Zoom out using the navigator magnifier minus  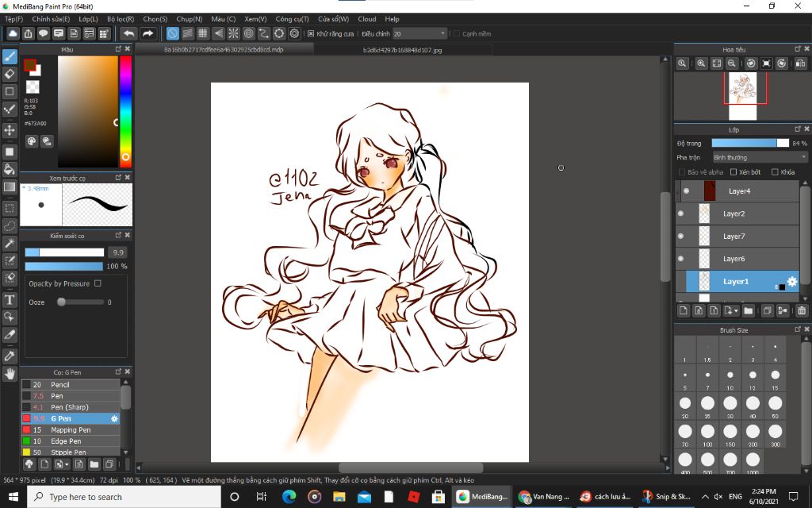pyautogui.click(x=732, y=63)
